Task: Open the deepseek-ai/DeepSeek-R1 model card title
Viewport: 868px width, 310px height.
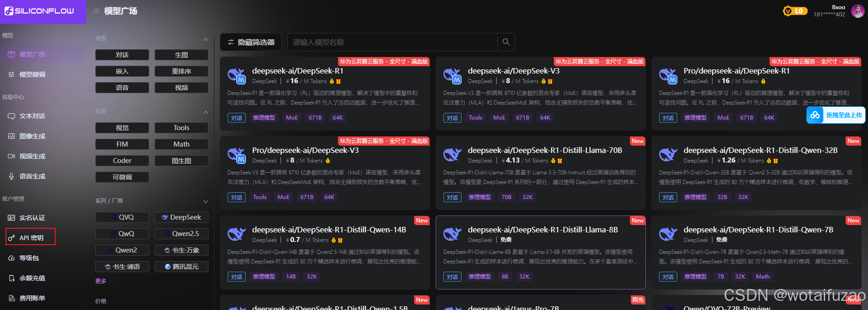Action: tap(298, 71)
